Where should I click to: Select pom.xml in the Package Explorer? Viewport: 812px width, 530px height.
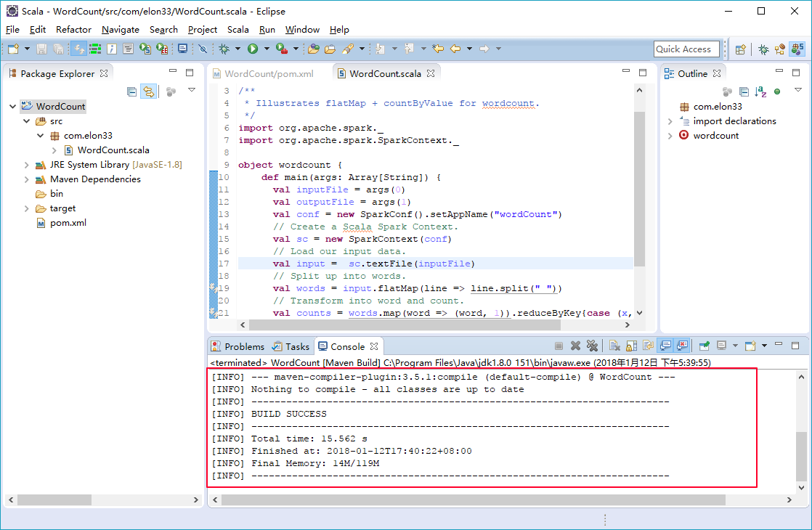pos(68,223)
